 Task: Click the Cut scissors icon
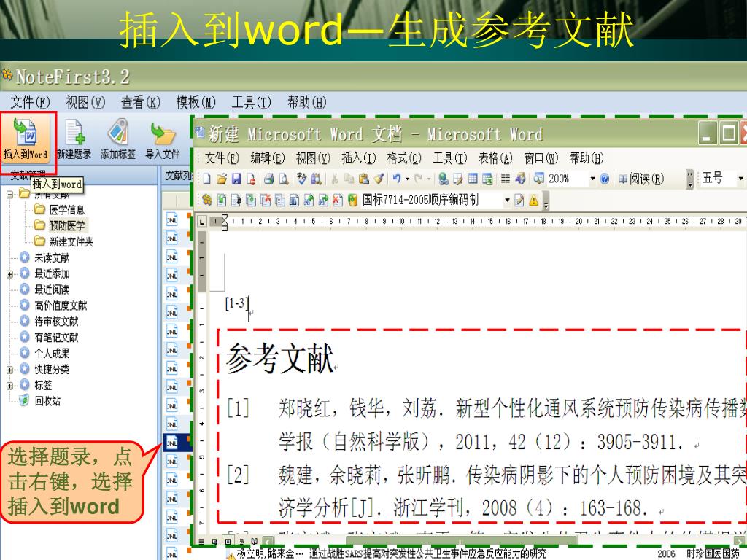point(335,179)
